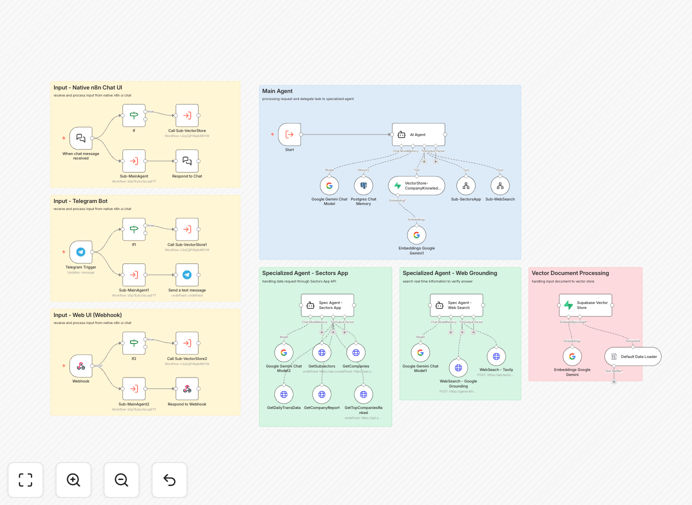692x505 pixels.
Task: Open the 'If1' node in Telegram Bot group
Action: pos(134,229)
